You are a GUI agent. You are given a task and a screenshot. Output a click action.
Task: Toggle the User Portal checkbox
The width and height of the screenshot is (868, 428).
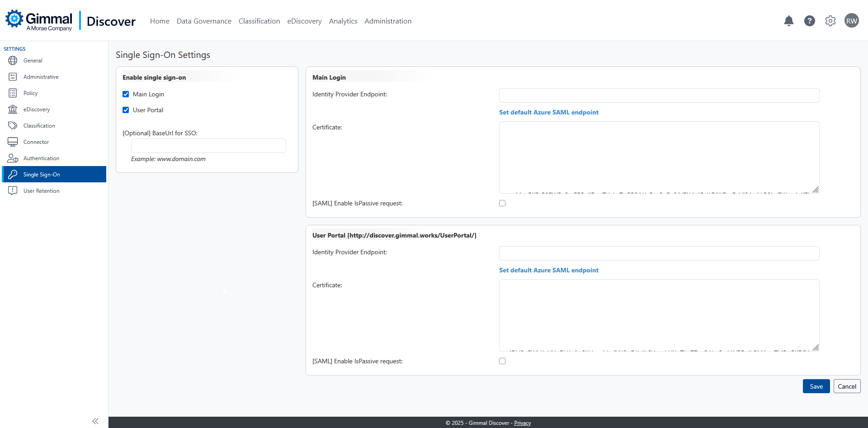coord(126,110)
